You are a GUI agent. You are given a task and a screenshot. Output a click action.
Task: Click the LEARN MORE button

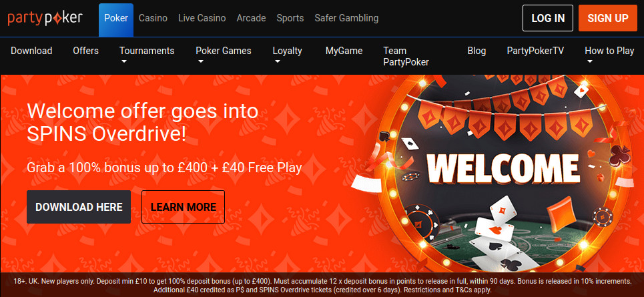183,207
